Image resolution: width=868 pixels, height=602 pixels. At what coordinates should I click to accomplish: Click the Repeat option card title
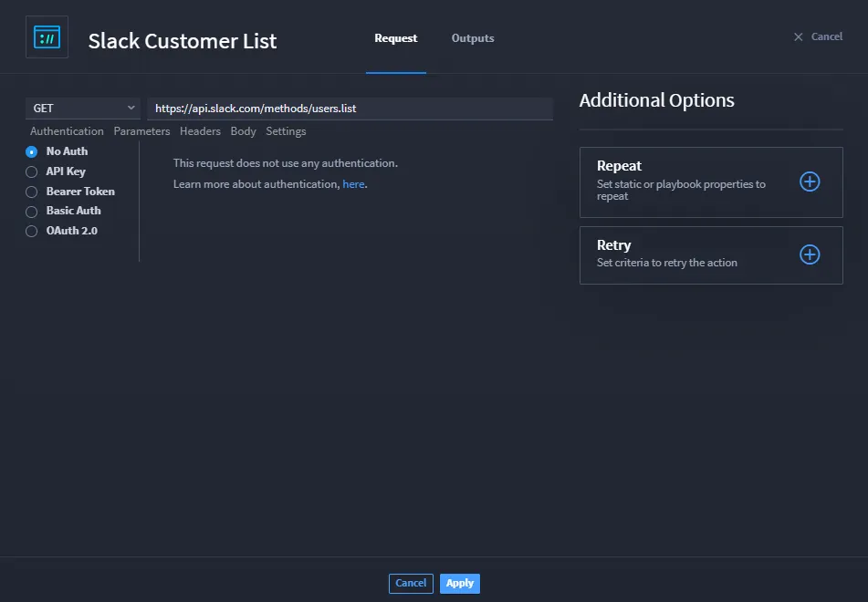coord(619,165)
